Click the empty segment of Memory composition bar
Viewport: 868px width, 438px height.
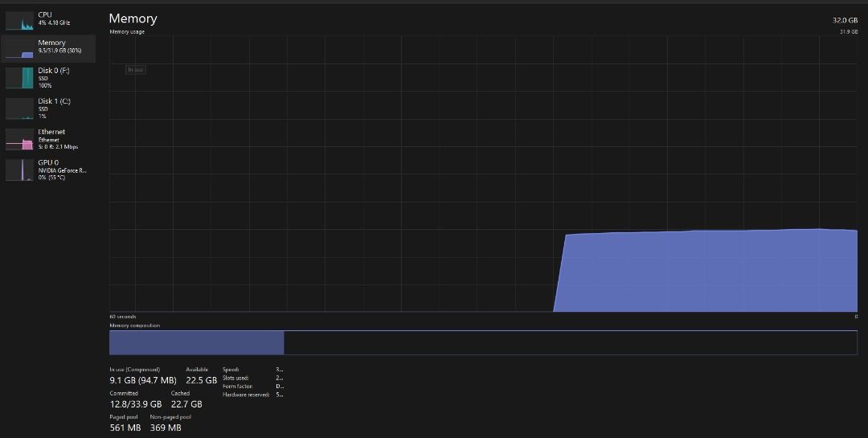(x=570, y=342)
